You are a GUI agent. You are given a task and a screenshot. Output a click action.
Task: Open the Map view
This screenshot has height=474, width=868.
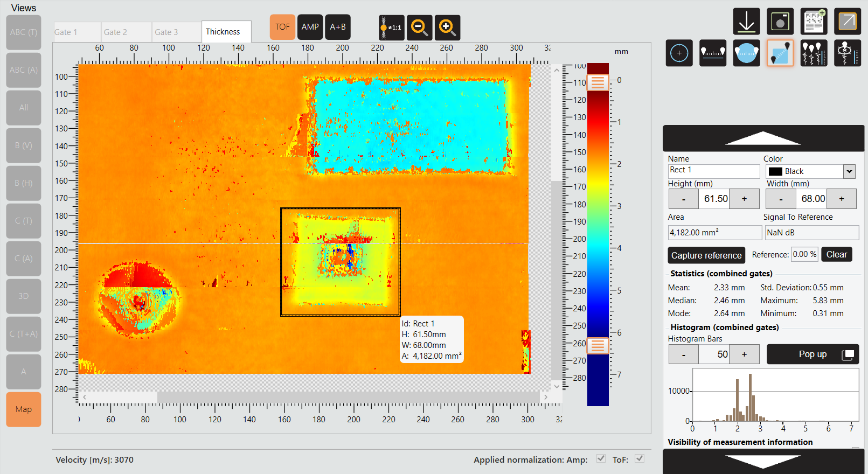point(24,409)
